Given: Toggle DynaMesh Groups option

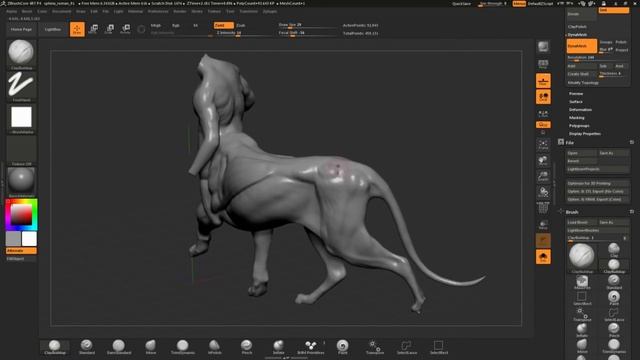Looking at the screenshot, I should 606,42.
